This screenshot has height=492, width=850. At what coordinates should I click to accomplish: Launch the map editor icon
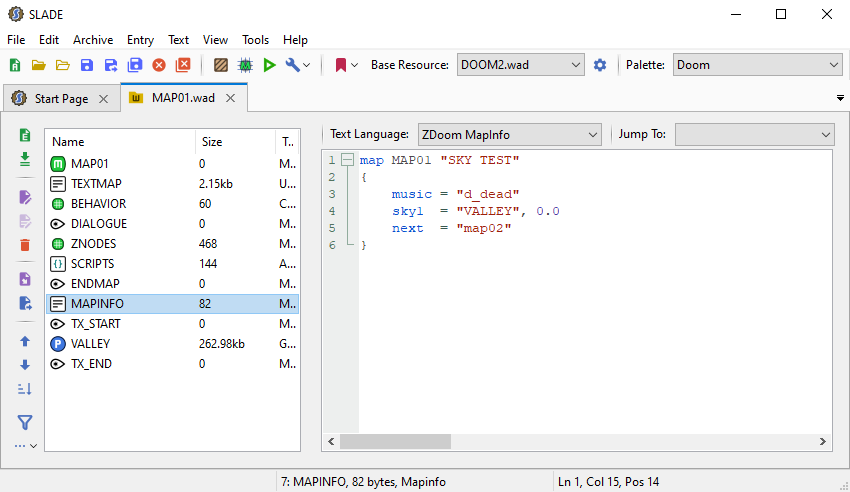pos(245,66)
